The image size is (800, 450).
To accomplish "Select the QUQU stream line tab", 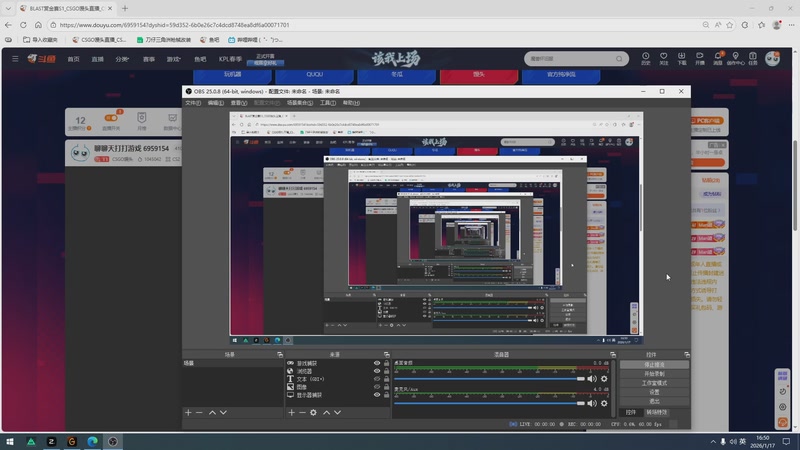I will pyautogui.click(x=314, y=76).
